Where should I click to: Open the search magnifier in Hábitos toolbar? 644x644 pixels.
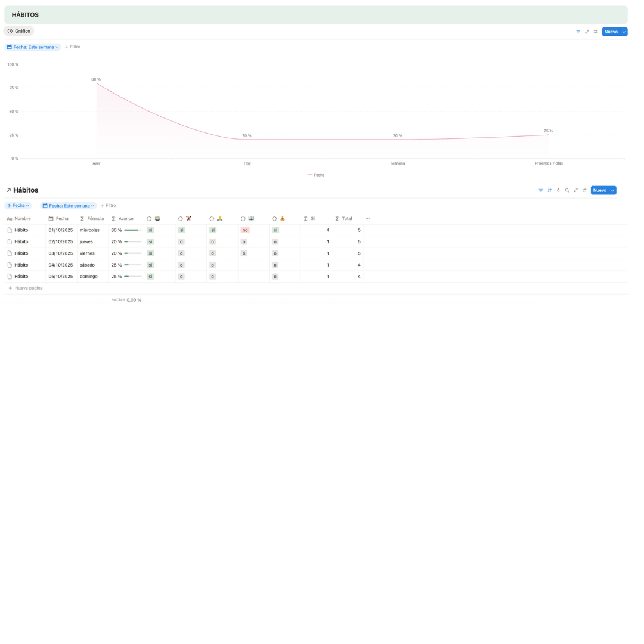[567, 190]
